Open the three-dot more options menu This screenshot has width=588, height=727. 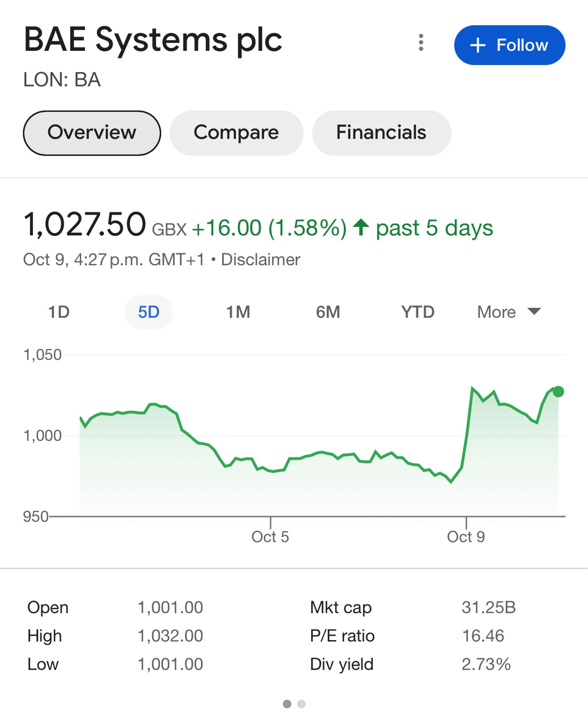coord(421,43)
